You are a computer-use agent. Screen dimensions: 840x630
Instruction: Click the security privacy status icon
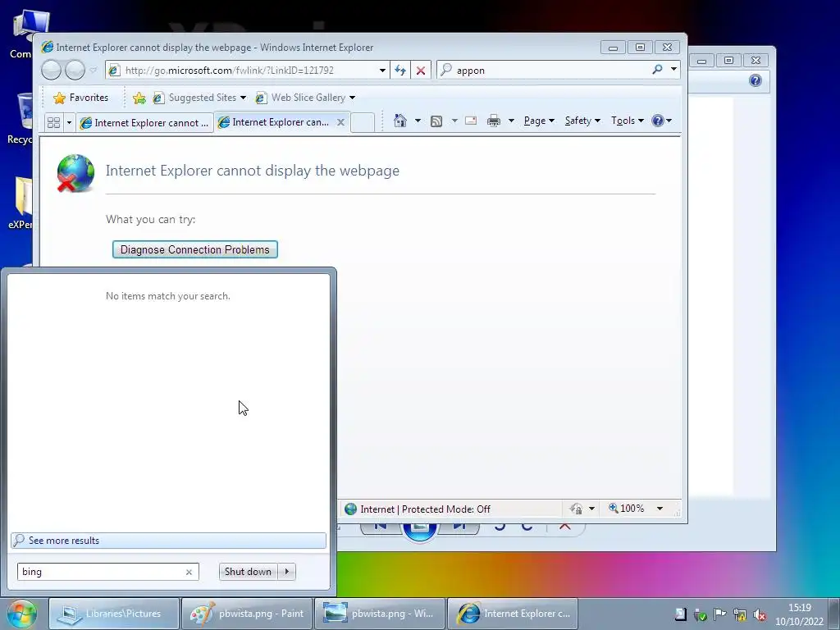(x=577, y=509)
